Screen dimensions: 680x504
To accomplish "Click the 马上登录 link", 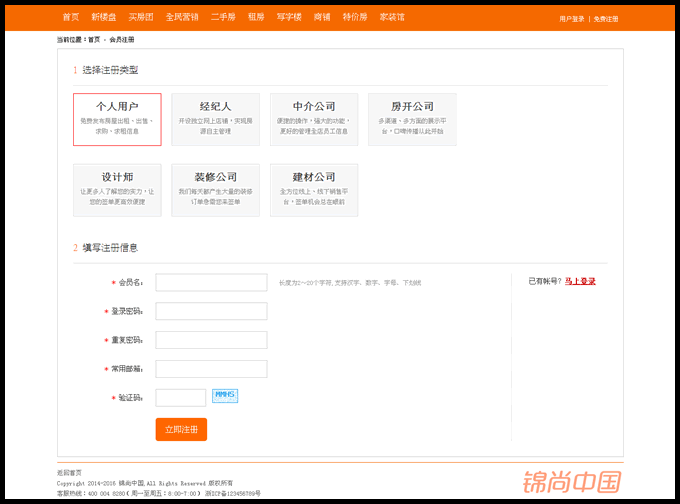I will [580, 282].
